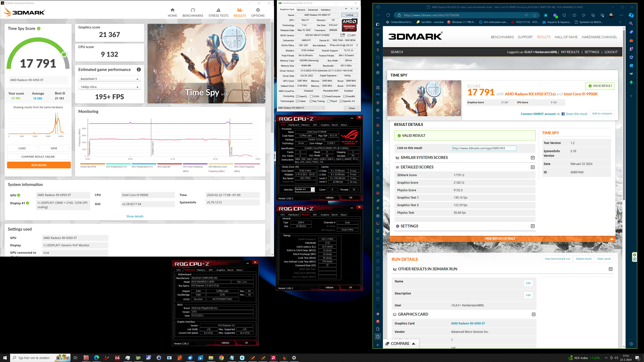Open OPTIONS gear icon in 3DMark app
The width and height of the screenshot is (644, 362).
click(x=258, y=10)
